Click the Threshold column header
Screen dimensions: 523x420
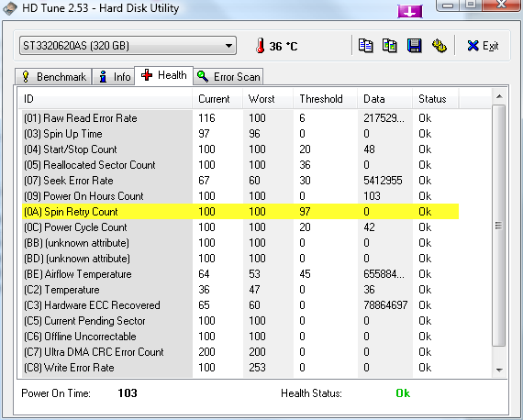point(325,99)
